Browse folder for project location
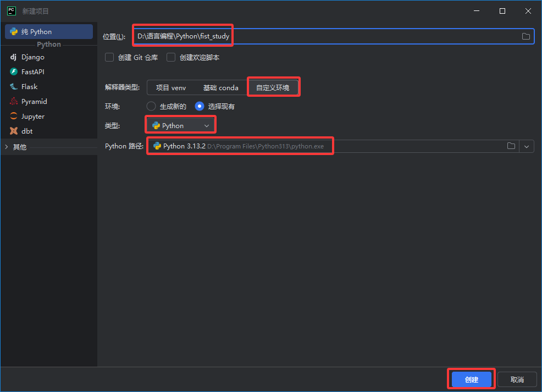Image resolution: width=542 pixels, height=392 pixels. tap(526, 36)
